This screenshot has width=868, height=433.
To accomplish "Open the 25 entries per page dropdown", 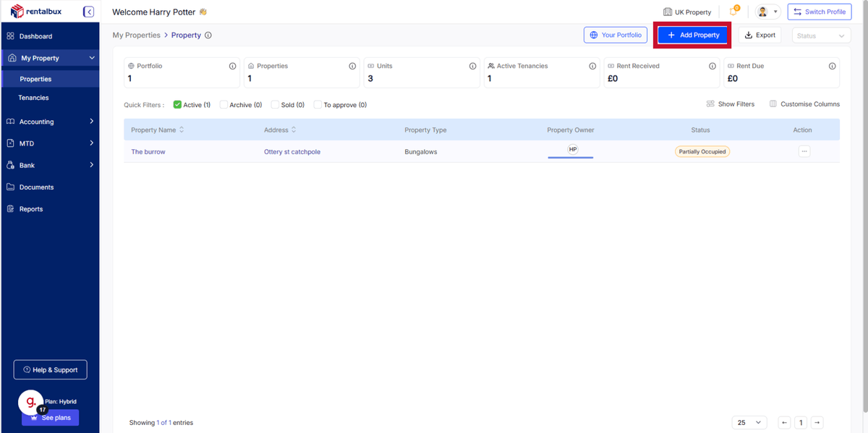I will [x=749, y=423].
